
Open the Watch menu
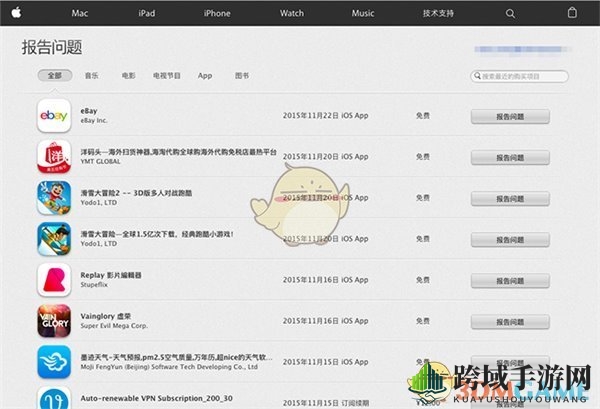292,13
